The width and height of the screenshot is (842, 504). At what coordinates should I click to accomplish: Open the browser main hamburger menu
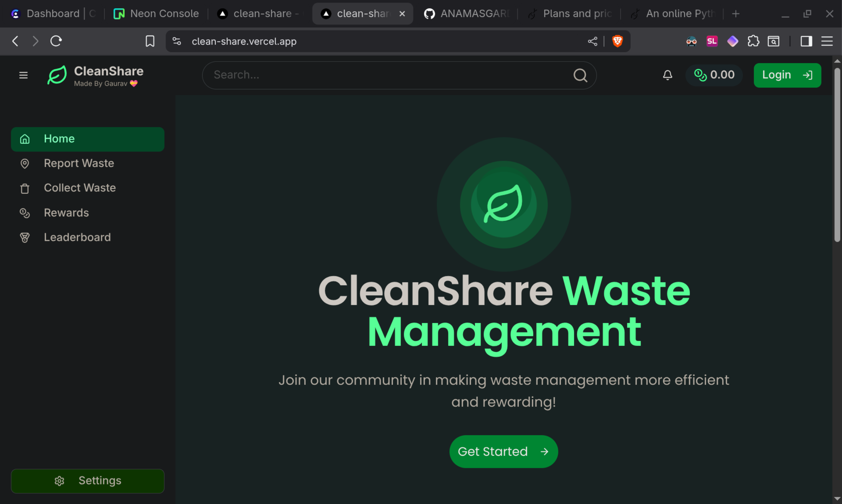click(827, 41)
